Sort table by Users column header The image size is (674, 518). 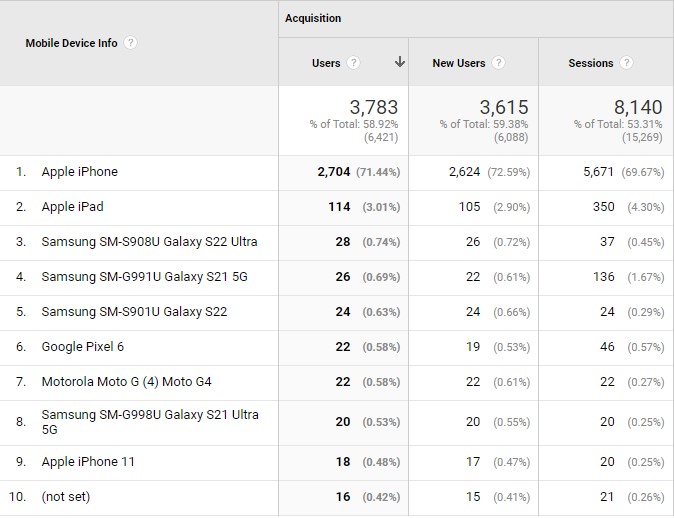[x=326, y=63]
